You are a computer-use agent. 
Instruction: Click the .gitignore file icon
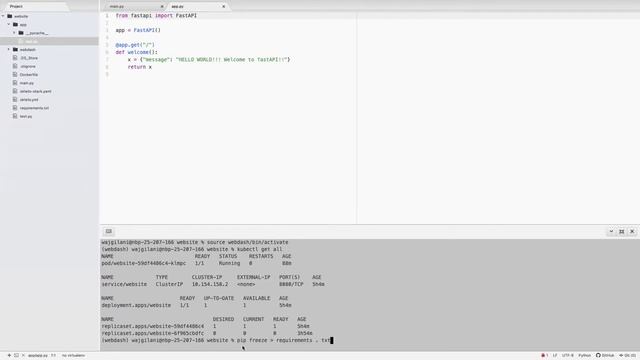tap(15, 66)
